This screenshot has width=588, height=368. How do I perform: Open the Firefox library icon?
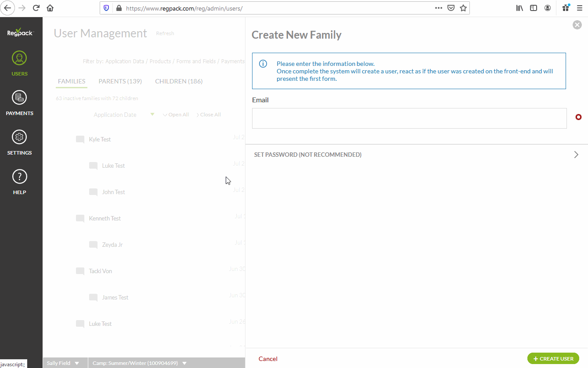click(519, 7)
